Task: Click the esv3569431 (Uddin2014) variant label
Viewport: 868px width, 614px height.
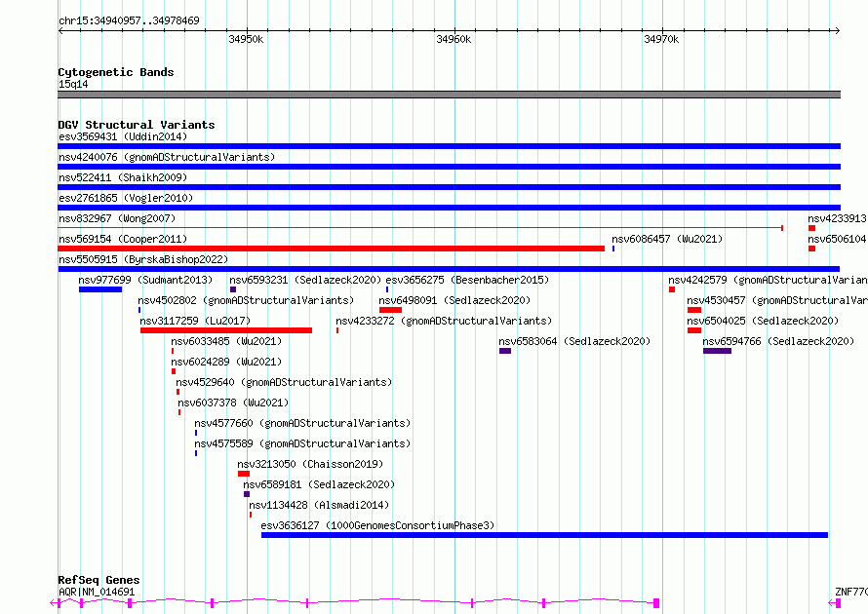Action: coord(123,136)
